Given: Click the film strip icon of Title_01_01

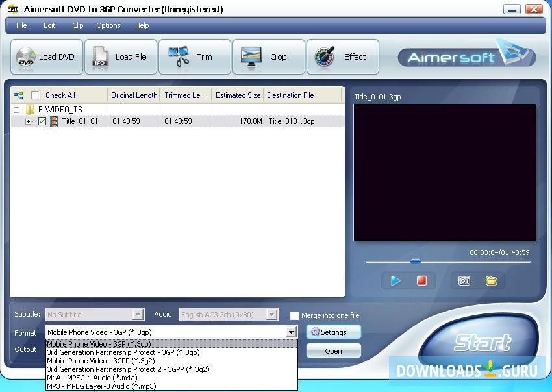Looking at the screenshot, I should [53, 121].
